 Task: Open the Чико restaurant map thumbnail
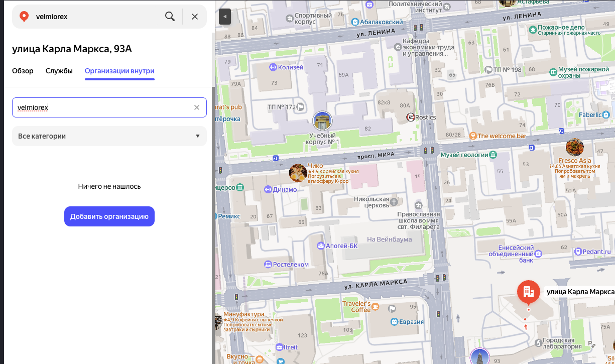(298, 173)
